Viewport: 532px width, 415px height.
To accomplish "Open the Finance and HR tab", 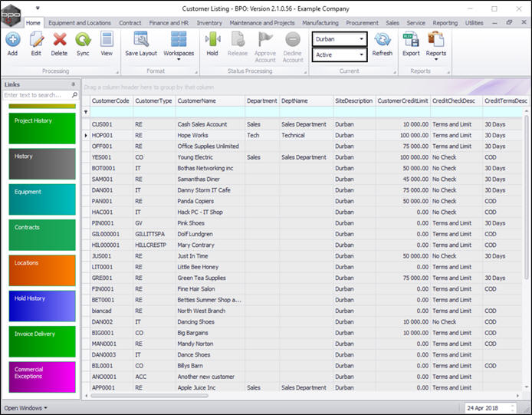I will [170, 23].
